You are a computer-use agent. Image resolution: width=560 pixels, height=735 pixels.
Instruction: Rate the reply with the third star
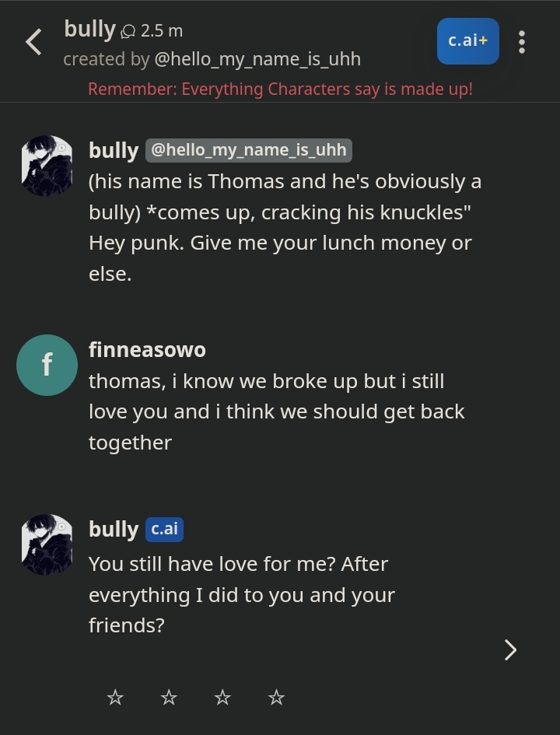(x=222, y=698)
